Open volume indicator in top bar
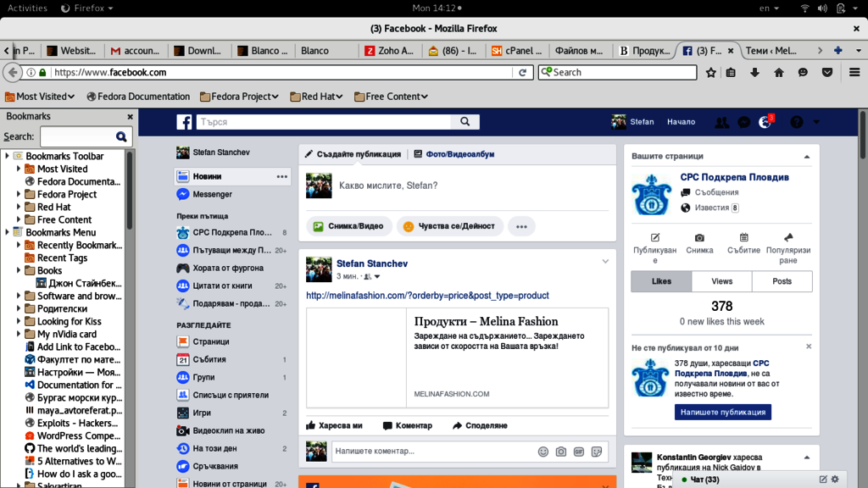Image resolution: width=868 pixels, height=488 pixels. click(x=822, y=8)
